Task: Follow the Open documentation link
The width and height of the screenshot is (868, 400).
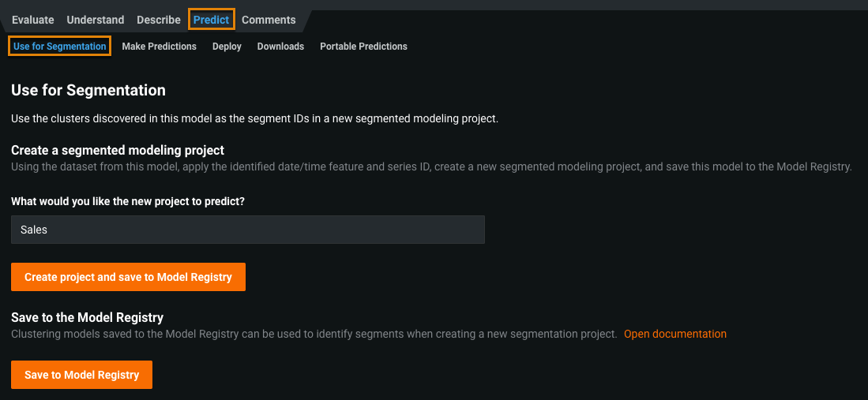Action: (x=674, y=334)
